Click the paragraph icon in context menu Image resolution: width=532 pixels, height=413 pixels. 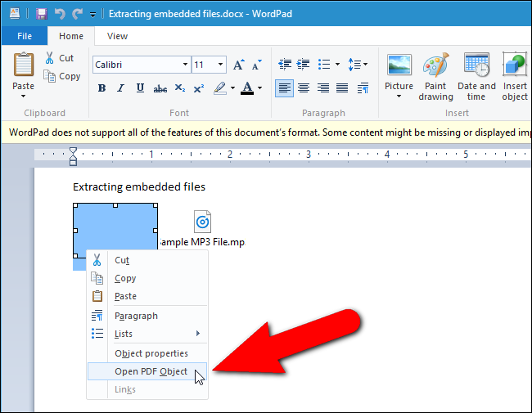(97, 316)
